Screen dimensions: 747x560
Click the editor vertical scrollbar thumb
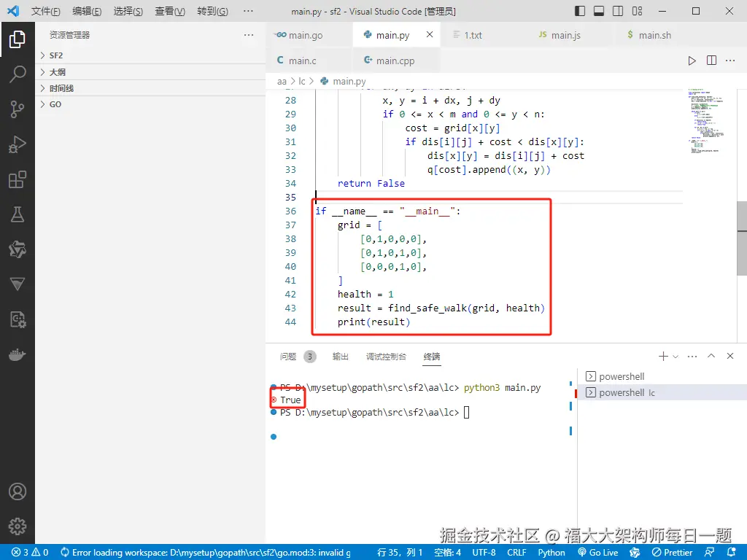point(742,238)
